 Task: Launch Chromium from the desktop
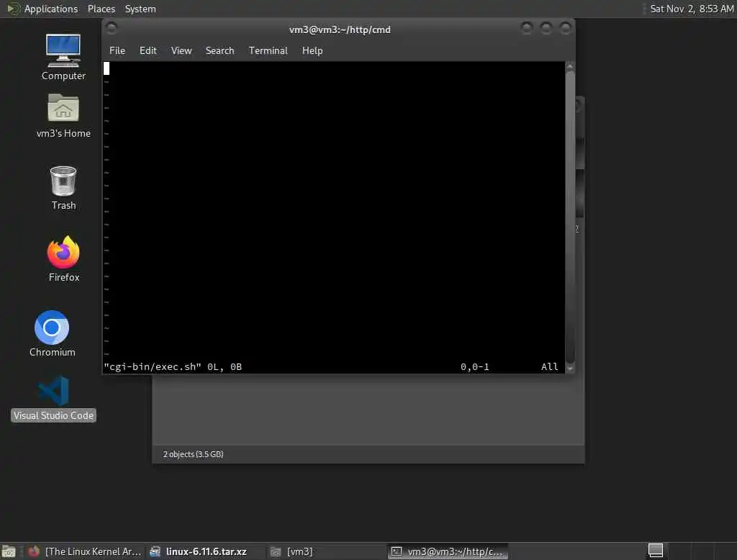coord(52,334)
